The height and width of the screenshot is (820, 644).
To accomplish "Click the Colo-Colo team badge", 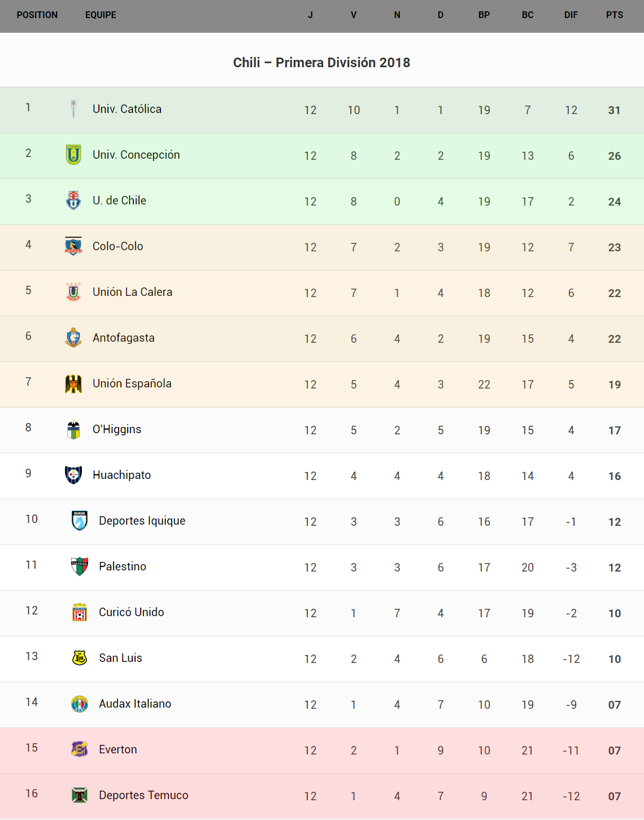I will (73, 246).
